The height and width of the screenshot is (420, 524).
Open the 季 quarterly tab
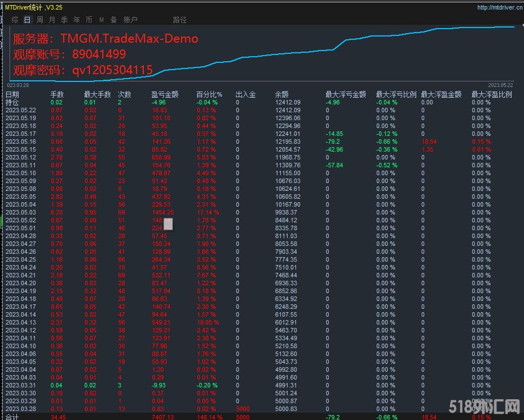(x=64, y=20)
